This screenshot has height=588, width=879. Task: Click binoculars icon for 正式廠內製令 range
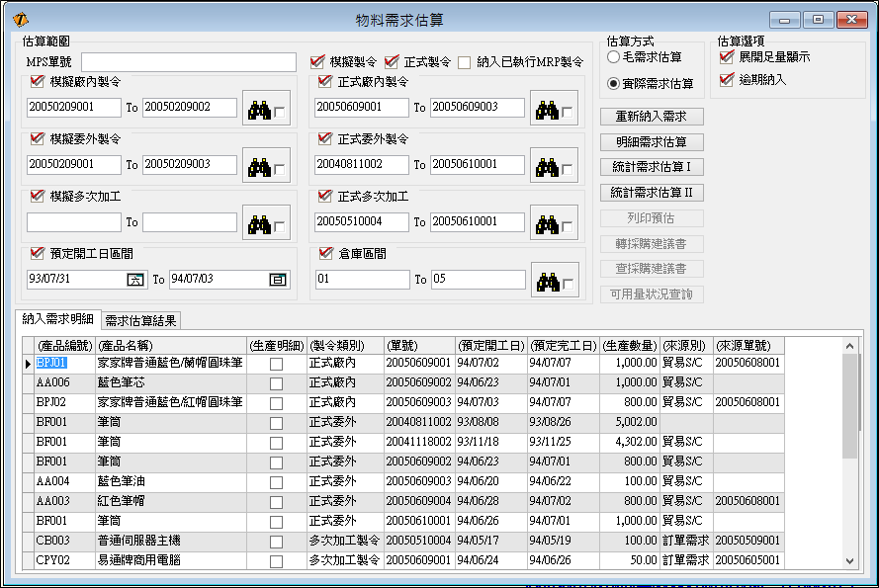click(x=547, y=108)
